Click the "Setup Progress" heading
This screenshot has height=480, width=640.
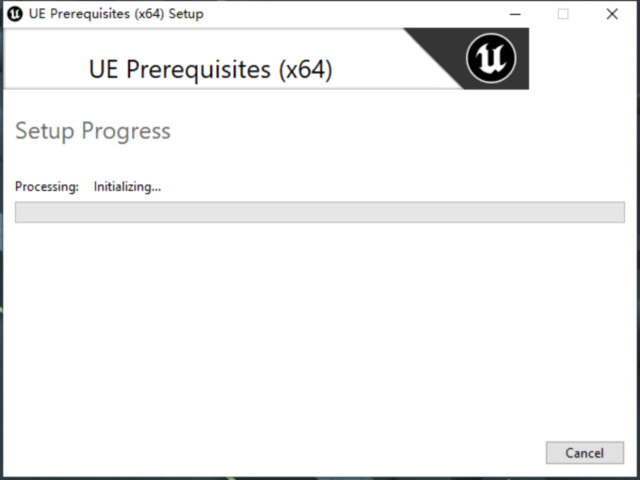93,131
